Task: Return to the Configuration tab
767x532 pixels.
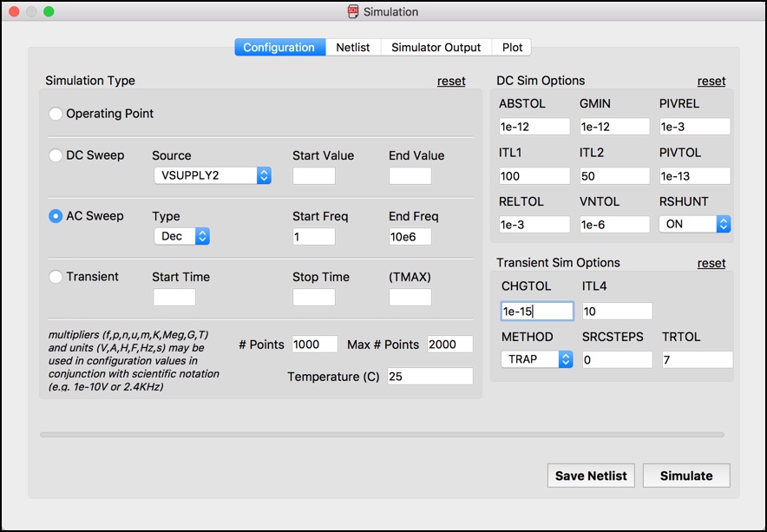Action: click(x=279, y=47)
